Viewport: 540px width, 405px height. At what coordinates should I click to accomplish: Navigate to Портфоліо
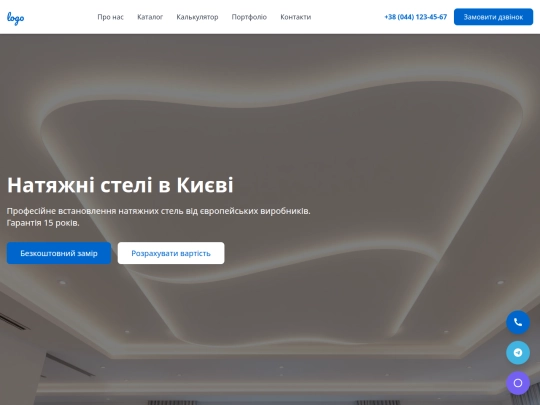tap(249, 17)
